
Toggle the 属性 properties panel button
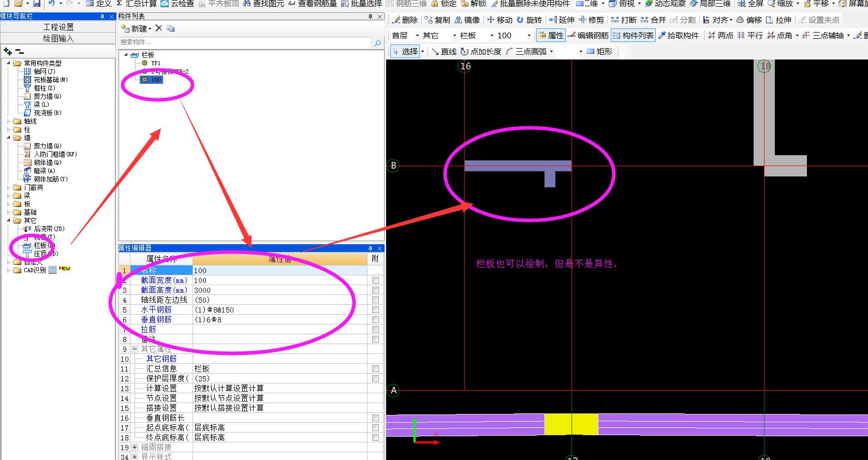[551, 35]
